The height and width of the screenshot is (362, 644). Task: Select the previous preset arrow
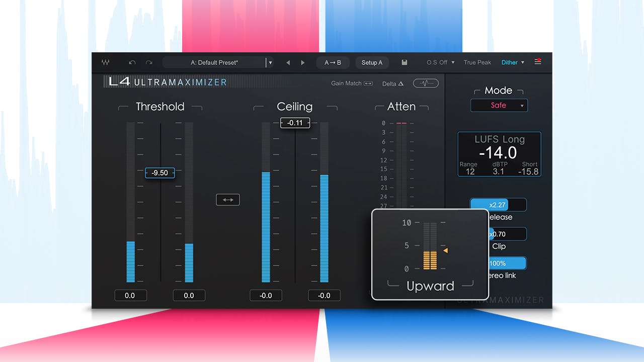[288, 62]
